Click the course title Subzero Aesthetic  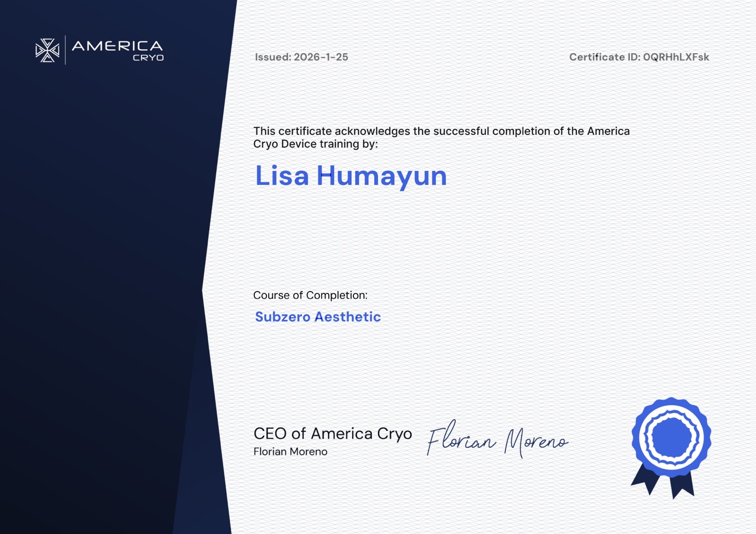318,317
